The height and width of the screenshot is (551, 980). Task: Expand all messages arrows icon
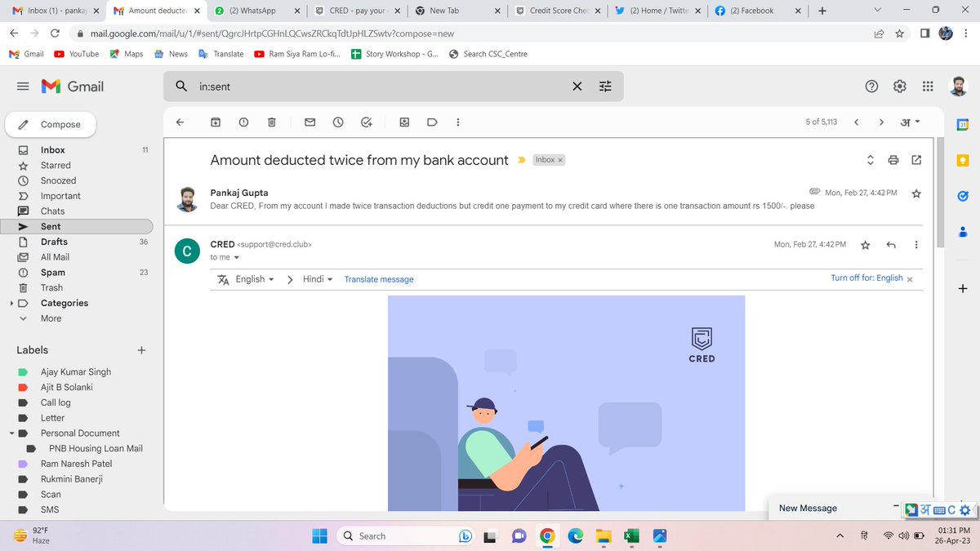871,160
